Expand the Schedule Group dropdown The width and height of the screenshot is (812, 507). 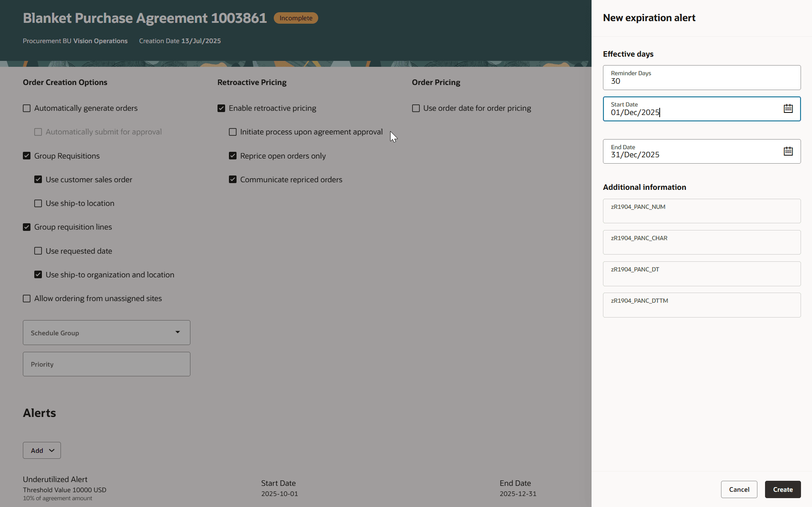[107, 333]
